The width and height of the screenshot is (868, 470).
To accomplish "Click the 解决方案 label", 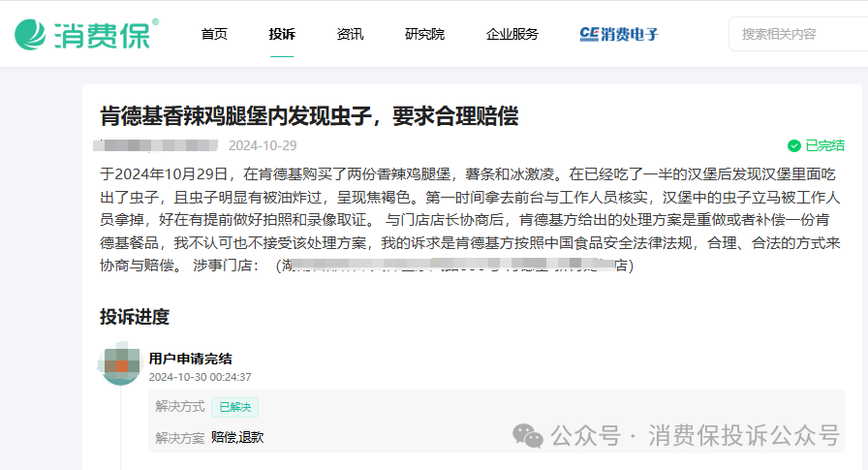I will tap(180, 438).
